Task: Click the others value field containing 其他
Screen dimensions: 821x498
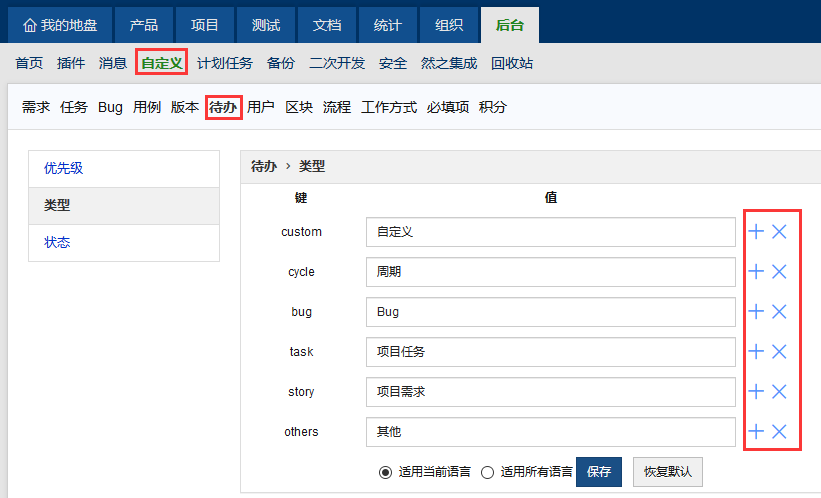Action: (x=551, y=431)
